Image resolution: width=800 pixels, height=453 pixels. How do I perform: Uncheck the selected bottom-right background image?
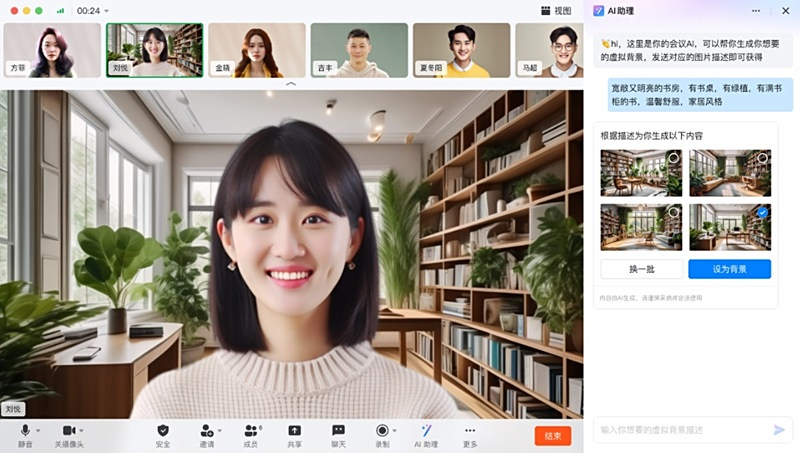pyautogui.click(x=763, y=213)
